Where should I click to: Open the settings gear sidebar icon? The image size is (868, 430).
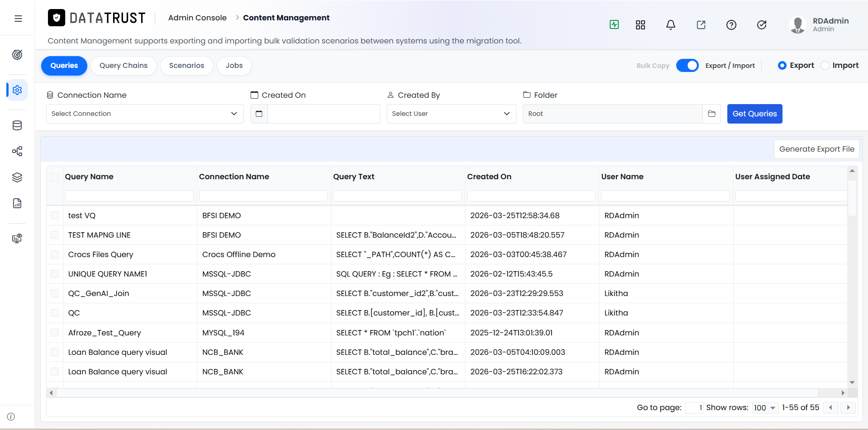[x=17, y=90]
